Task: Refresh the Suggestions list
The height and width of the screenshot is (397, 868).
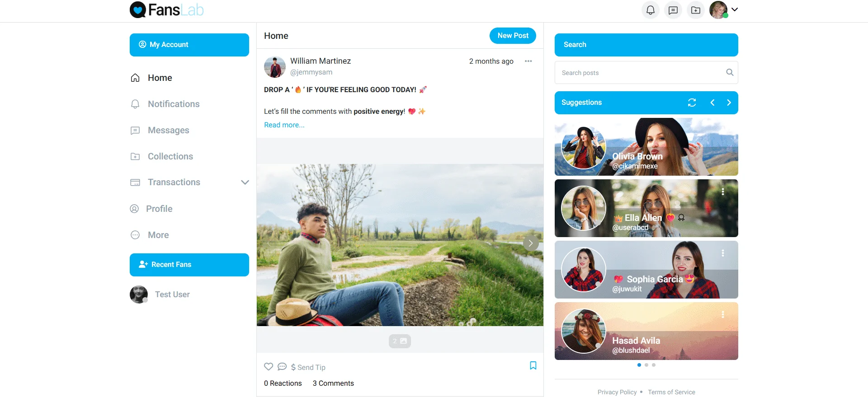Action: tap(692, 103)
